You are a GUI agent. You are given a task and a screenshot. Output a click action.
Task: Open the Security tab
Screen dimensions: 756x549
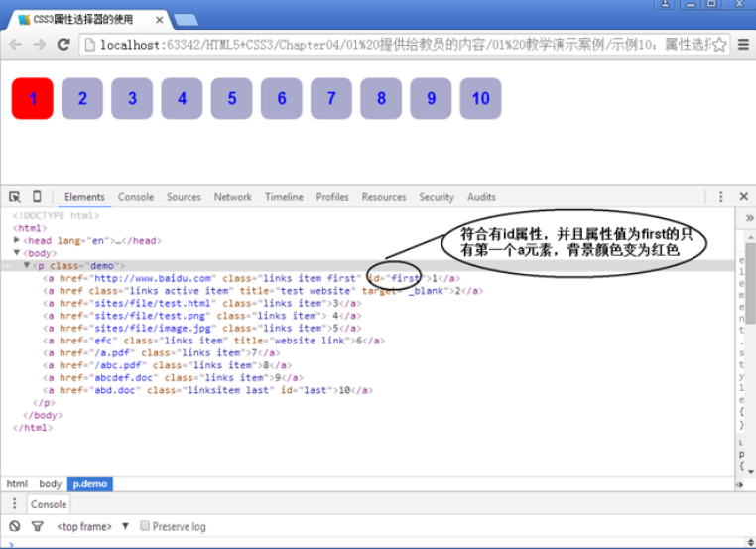click(437, 197)
